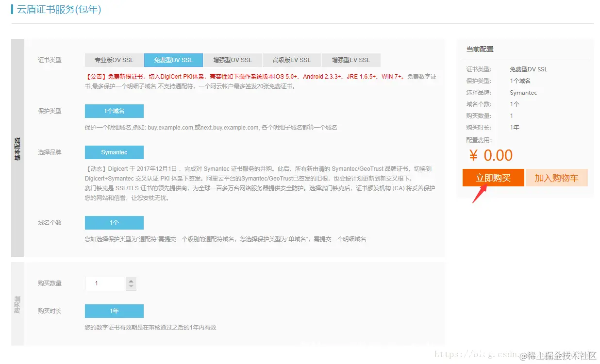Increase purchase quantity with up arrow
600x364 pixels.
click(131, 281)
